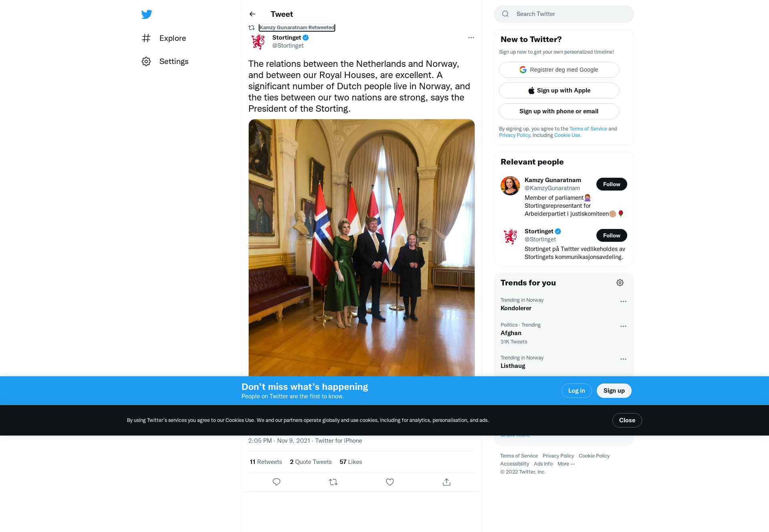This screenshot has height=532, width=769.
Task: Follow Kamzy Gunaratnam
Action: click(x=612, y=184)
